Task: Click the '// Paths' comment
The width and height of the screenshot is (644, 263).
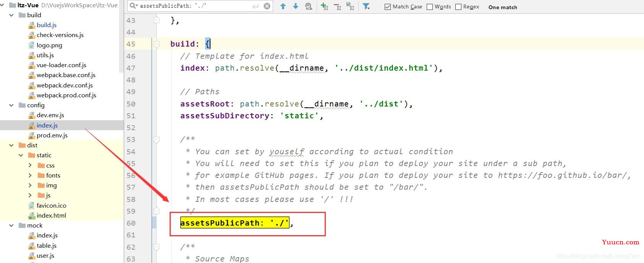Action: [x=200, y=92]
